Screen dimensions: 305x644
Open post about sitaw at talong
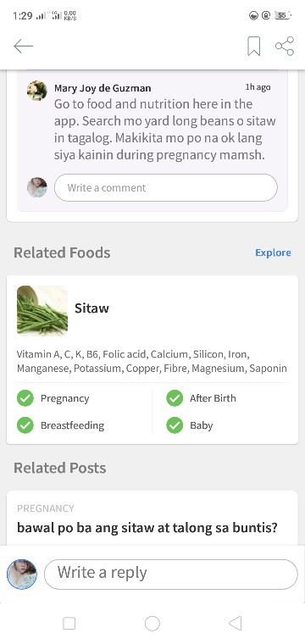147,528
